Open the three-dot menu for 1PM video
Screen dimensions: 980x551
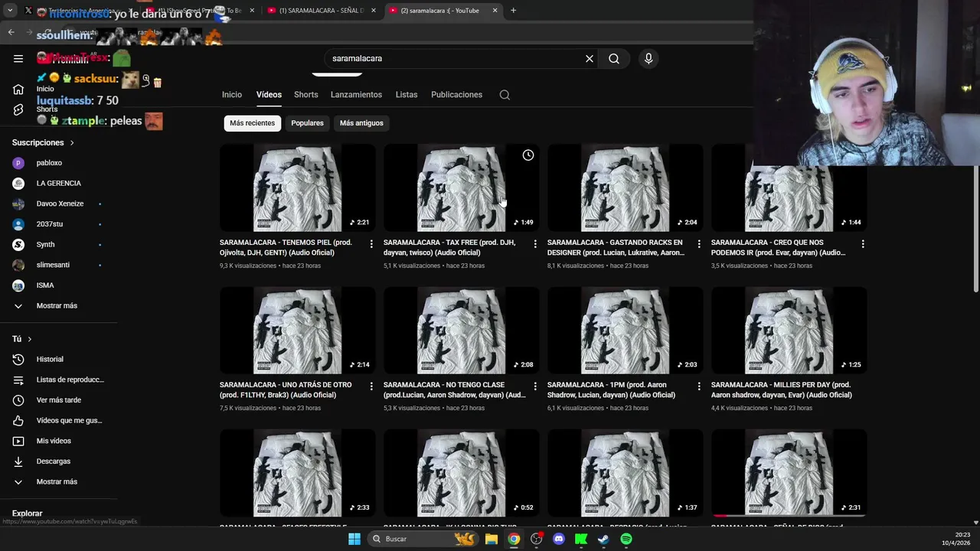pos(699,386)
